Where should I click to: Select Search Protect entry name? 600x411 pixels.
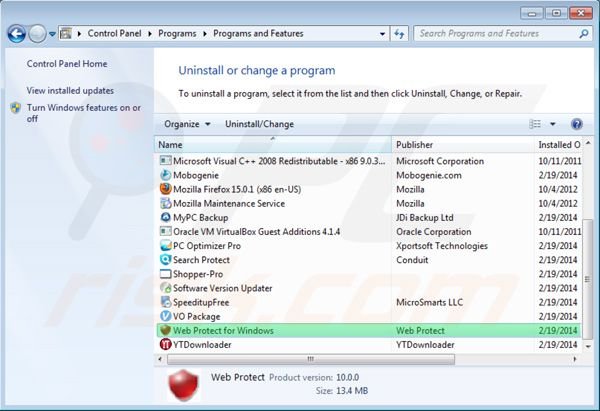[201, 260]
